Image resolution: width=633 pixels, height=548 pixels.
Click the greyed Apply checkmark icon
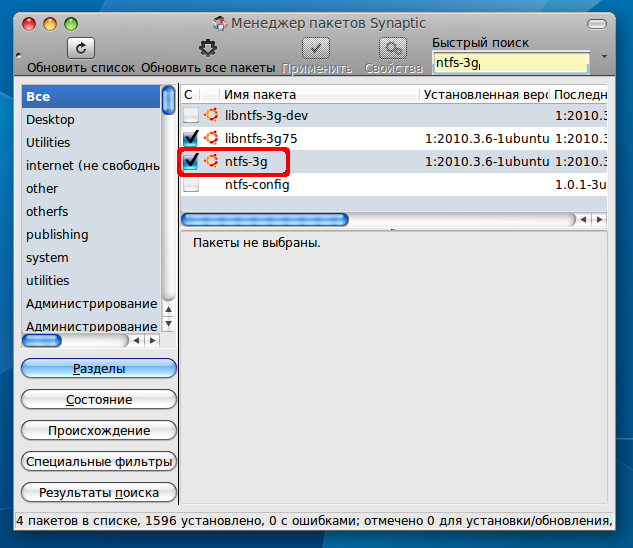pos(316,48)
